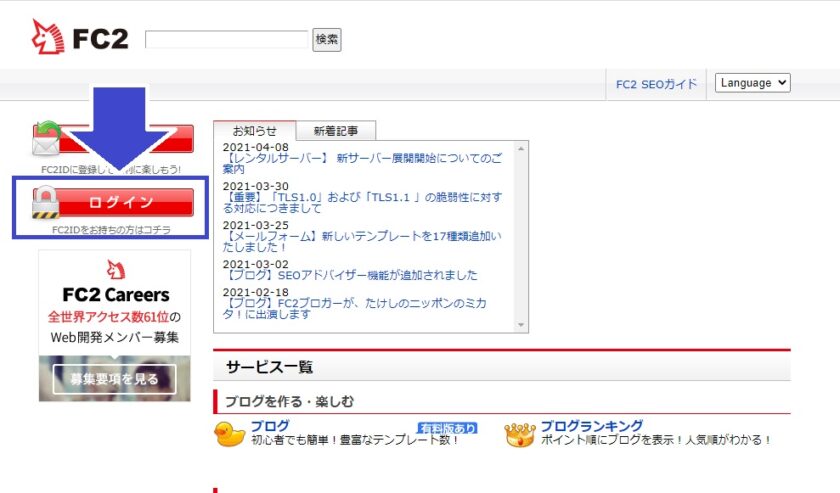Screen dimensions: 840x493
Task: Click FC2IDをお持ちの方はコチラ text
Action: [111, 230]
